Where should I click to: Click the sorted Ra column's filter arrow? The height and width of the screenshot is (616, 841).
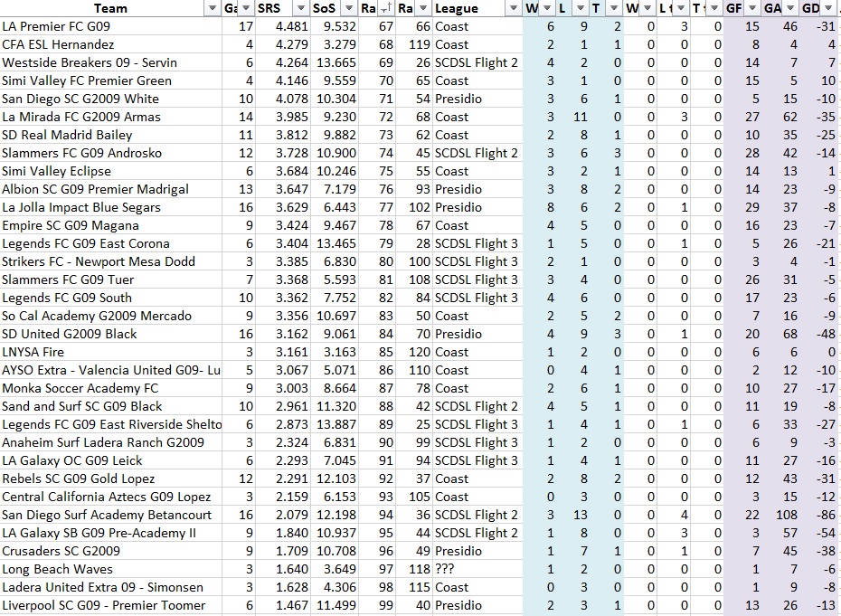[x=385, y=8]
